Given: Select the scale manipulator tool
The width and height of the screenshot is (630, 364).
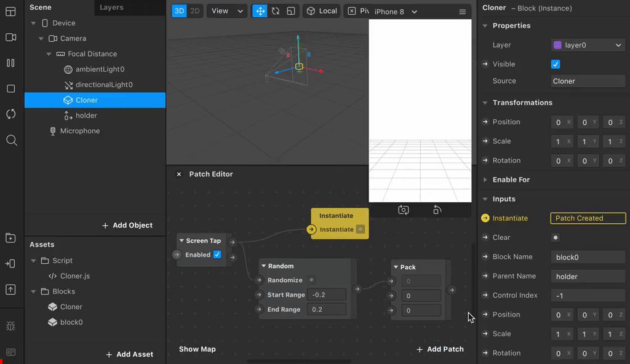Looking at the screenshot, I should tap(291, 11).
